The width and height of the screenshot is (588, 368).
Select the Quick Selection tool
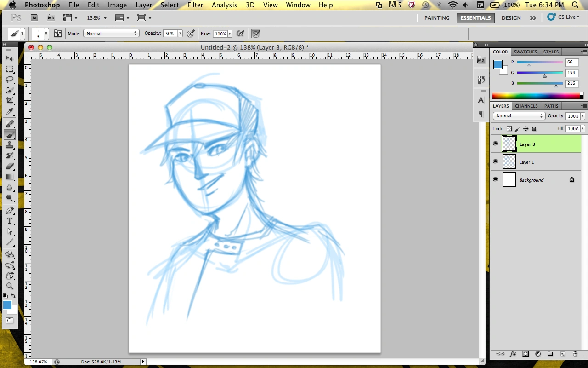10,90
